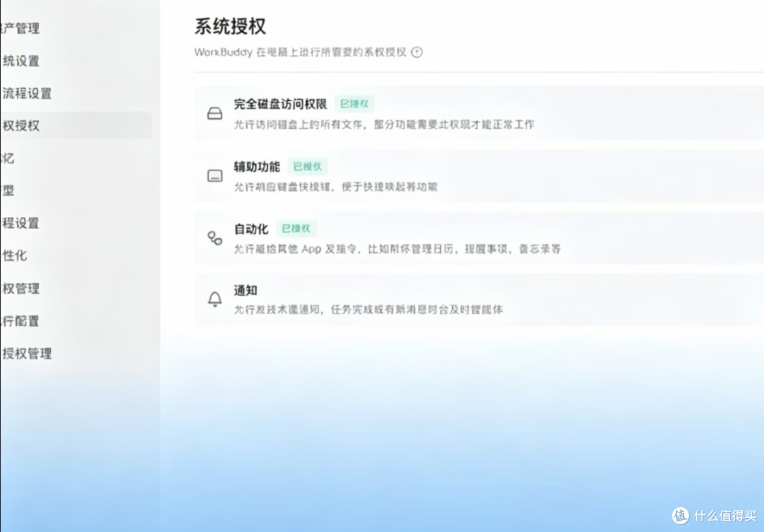764x532 pixels.
Task: Click the keyboard icon beside 辅助功能
Action: (215, 176)
